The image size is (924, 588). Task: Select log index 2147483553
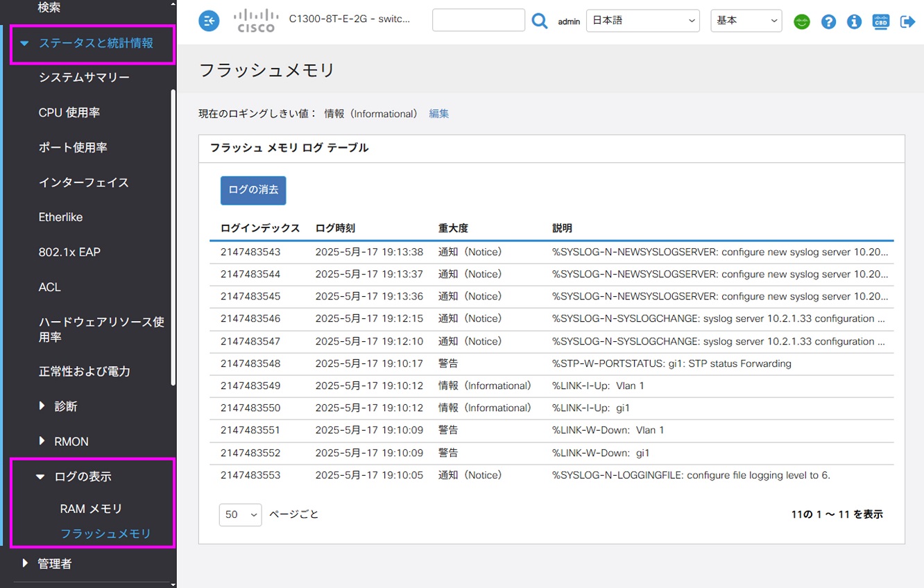click(x=250, y=475)
